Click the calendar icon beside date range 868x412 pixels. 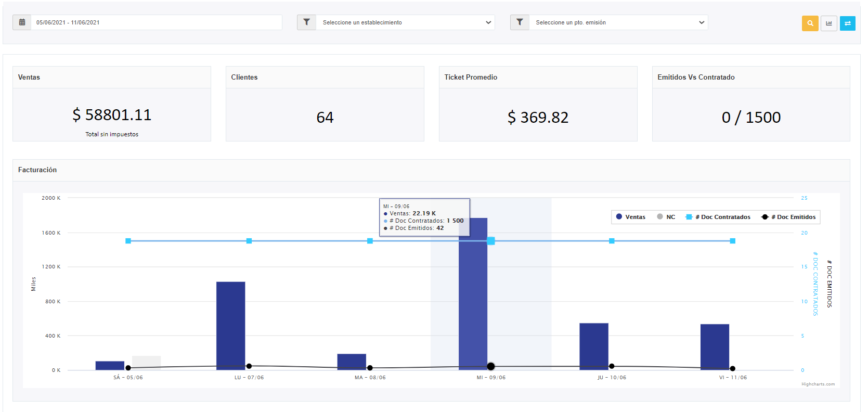coord(22,22)
